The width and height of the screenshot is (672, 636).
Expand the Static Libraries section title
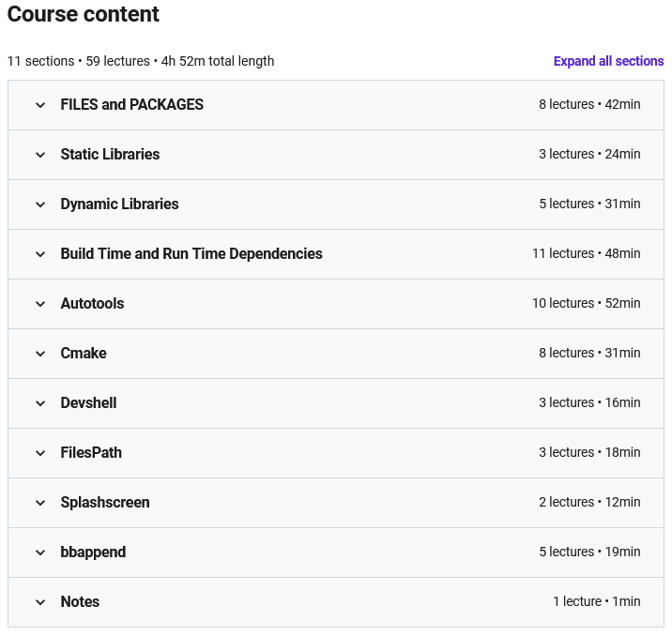point(110,155)
